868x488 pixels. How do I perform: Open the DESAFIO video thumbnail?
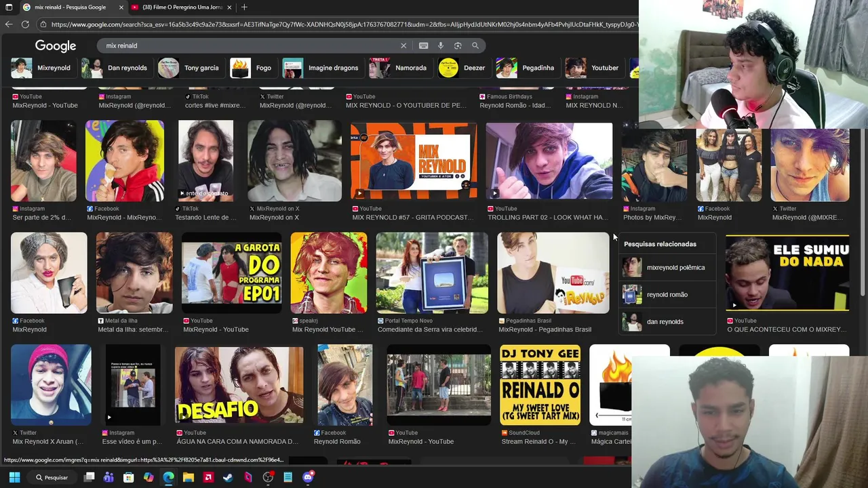[239, 385]
